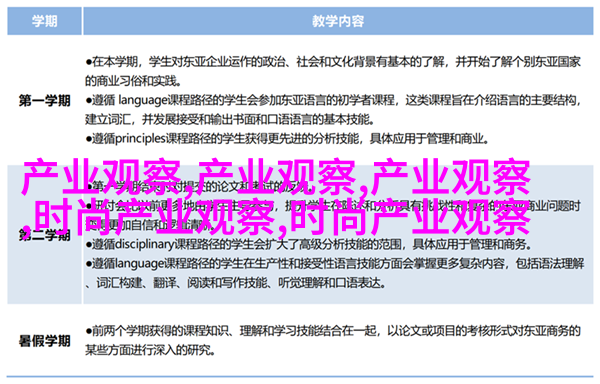The height and width of the screenshot is (384, 600).
Task: Click the bullet mentioning principles课程路径
Action: pyautogui.click(x=287, y=138)
